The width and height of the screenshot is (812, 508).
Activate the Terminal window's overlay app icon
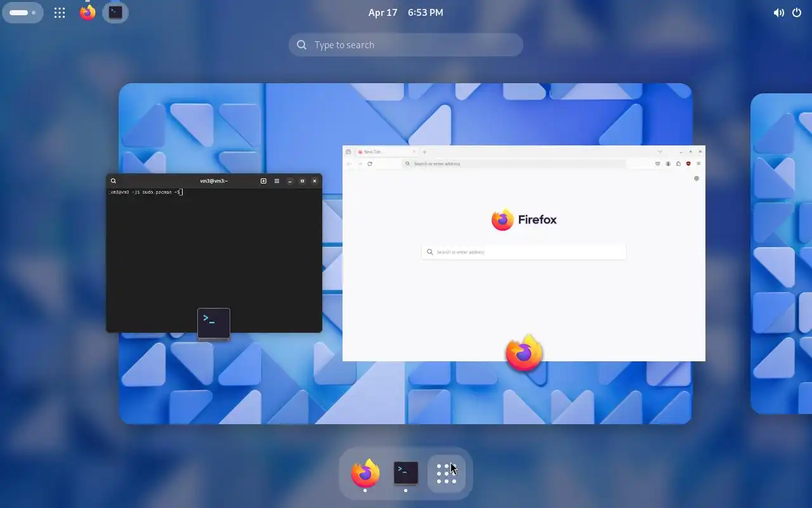pos(214,324)
